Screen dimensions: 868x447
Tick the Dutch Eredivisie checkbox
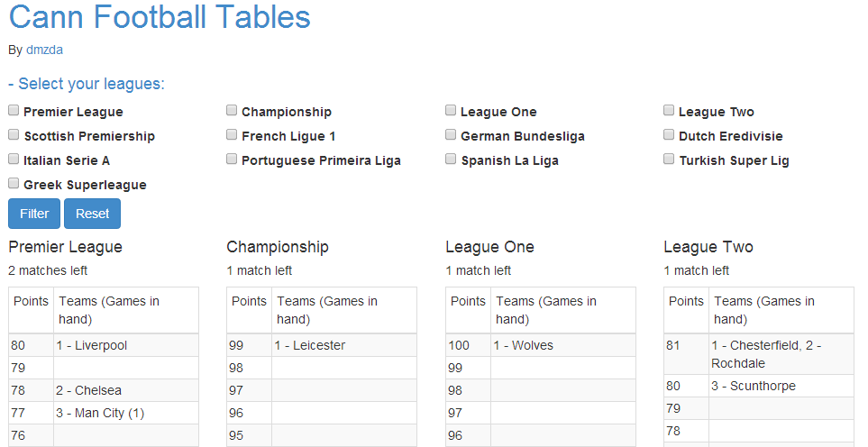tap(669, 135)
